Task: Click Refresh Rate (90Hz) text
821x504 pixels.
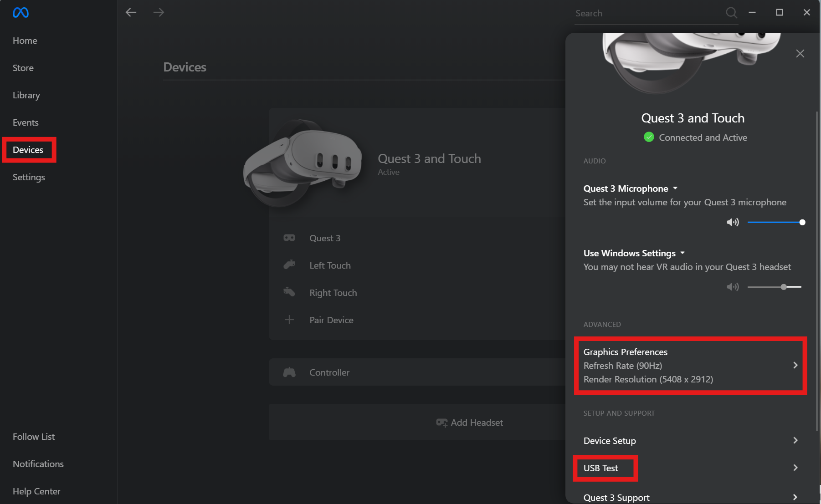Action: click(623, 366)
